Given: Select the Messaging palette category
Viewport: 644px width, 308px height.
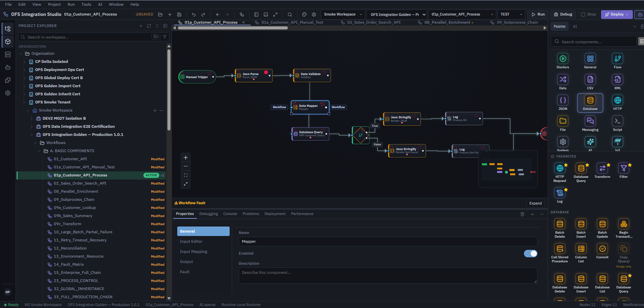Looking at the screenshot, I should tap(590, 124).
